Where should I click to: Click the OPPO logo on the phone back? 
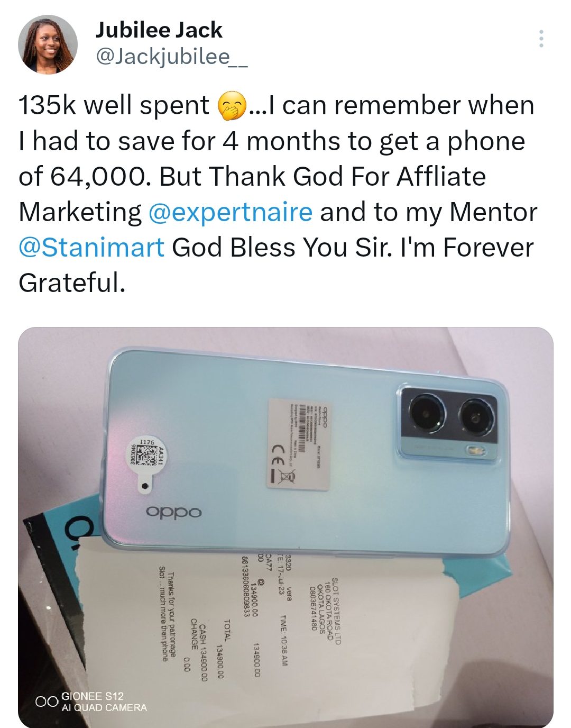pos(174,512)
